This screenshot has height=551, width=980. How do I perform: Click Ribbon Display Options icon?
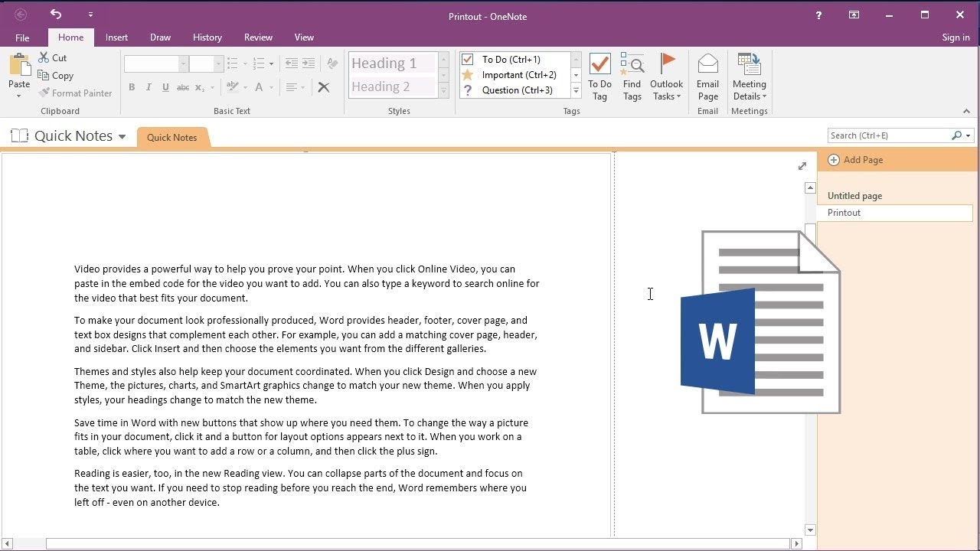tap(854, 15)
